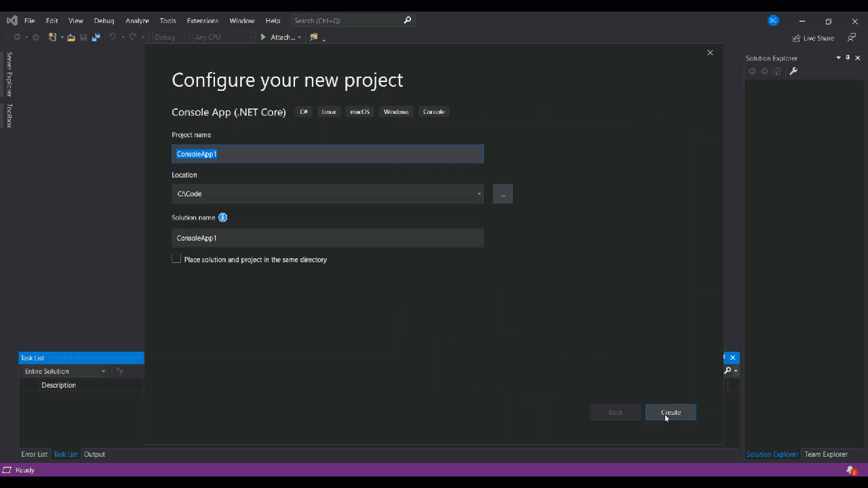Click the Navigate Backward toolbar icon
The height and width of the screenshot is (488, 868).
[17, 37]
